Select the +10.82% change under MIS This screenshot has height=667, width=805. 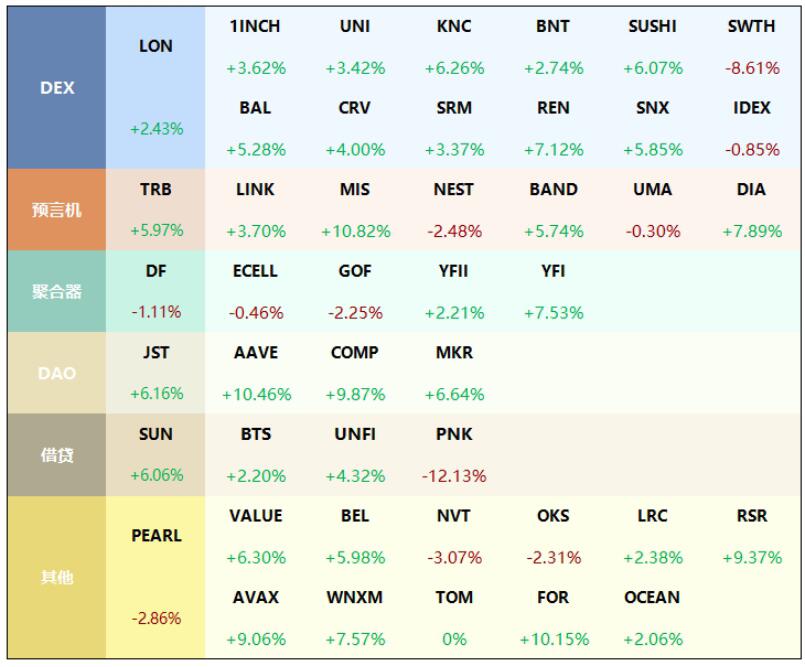tap(355, 231)
